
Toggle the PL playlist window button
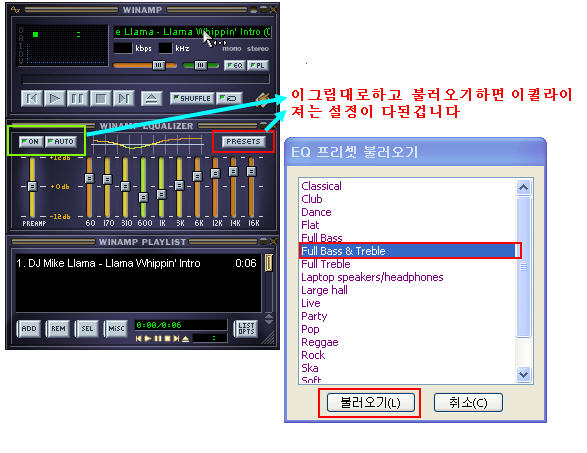(x=258, y=66)
